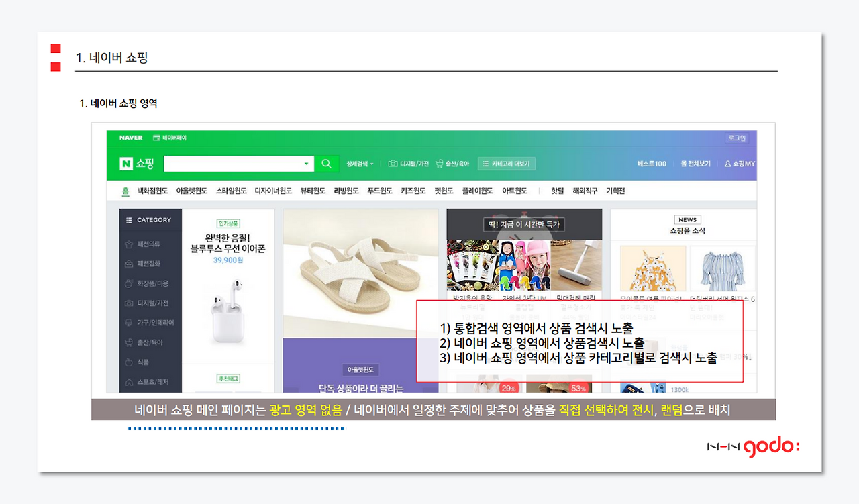Open the blue striped dress news thumbnail
The width and height of the screenshot is (859, 504).
pos(722,268)
